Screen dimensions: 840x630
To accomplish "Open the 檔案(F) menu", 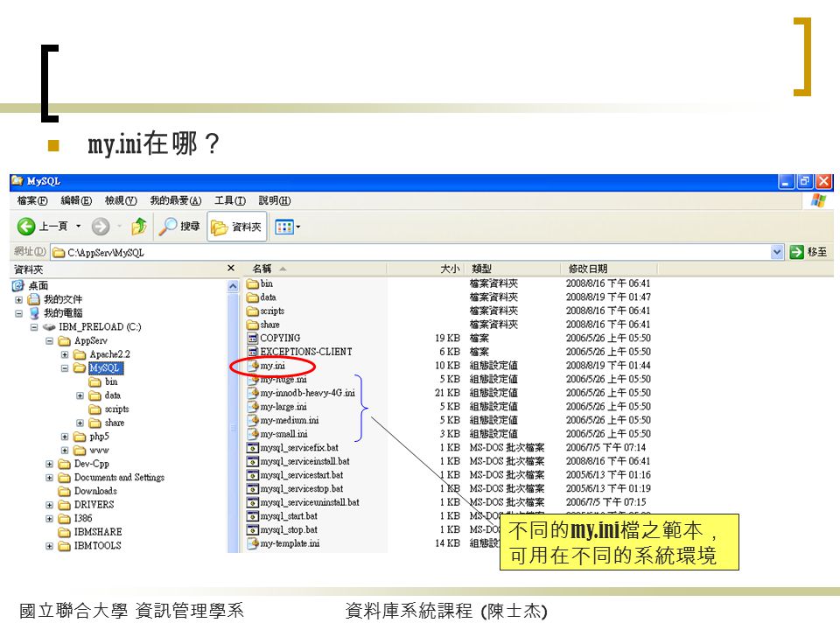I will 32,201.
